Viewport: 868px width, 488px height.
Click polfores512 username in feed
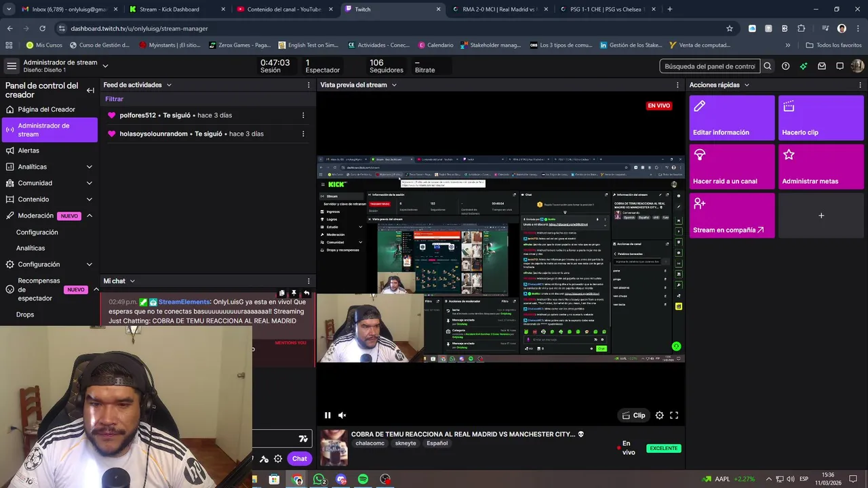click(x=138, y=115)
